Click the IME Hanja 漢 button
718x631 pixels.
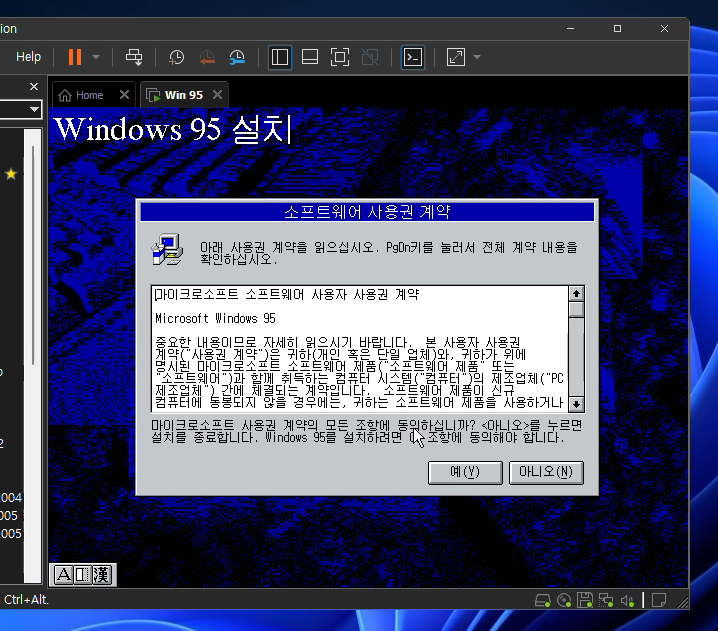tap(102, 575)
